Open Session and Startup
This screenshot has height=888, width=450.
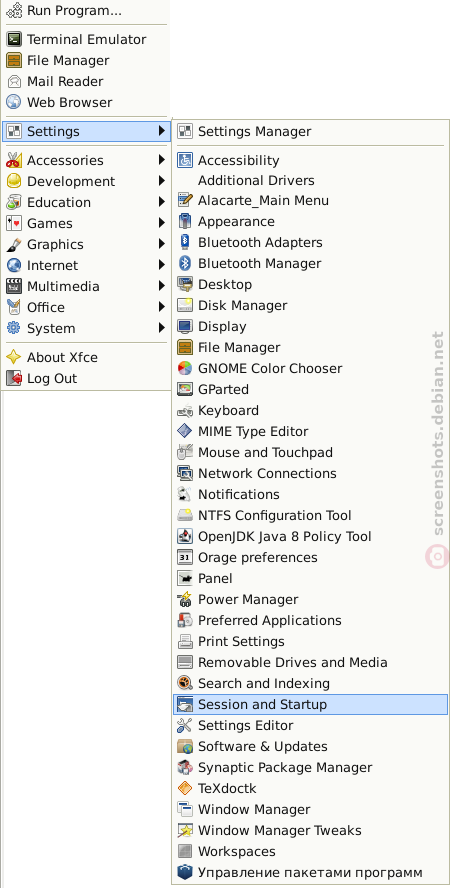pos(310,705)
